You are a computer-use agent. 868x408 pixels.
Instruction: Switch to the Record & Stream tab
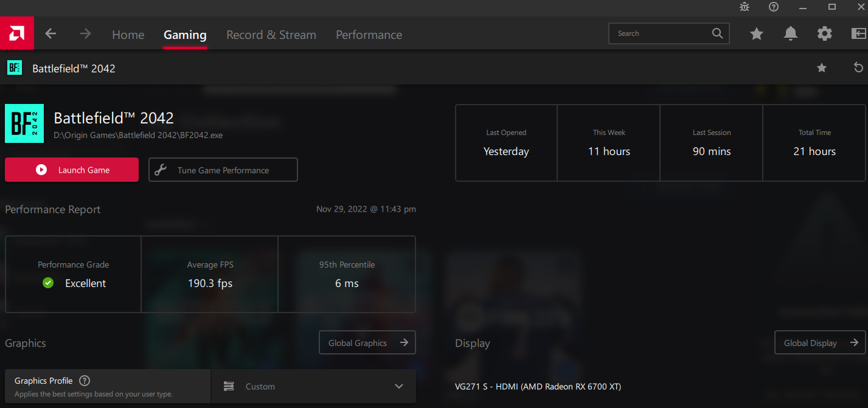point(271,35)
